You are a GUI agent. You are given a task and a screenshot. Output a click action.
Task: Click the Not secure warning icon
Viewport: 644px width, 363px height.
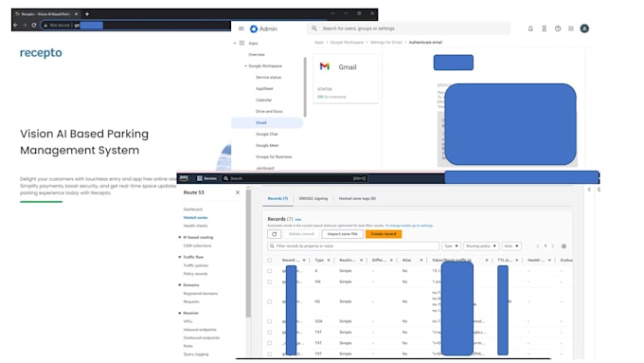(x=45, y=25)
